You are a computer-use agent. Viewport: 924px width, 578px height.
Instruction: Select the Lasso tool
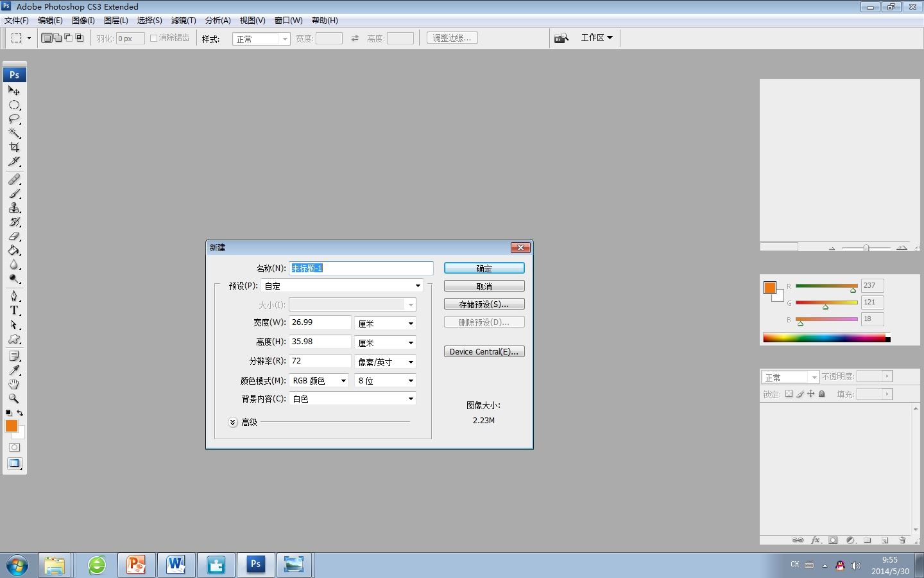click(14, 119)
